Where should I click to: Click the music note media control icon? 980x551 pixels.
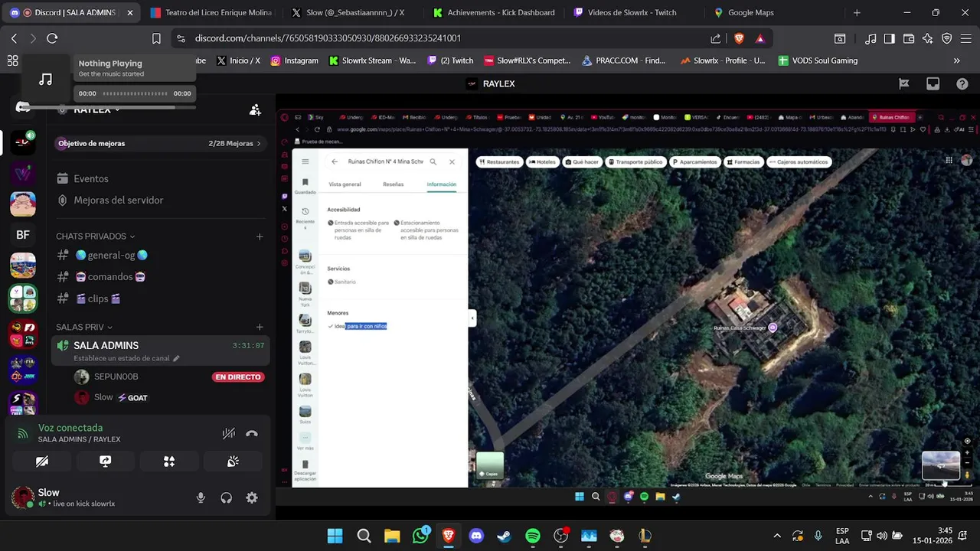[46, 80]
